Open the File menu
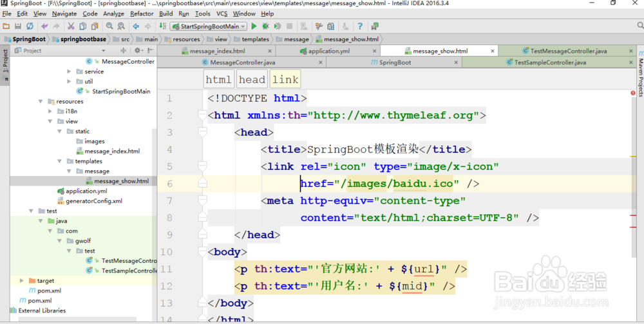Image resolution: width=644 pixels, height=324 pixels. point(6,14)
